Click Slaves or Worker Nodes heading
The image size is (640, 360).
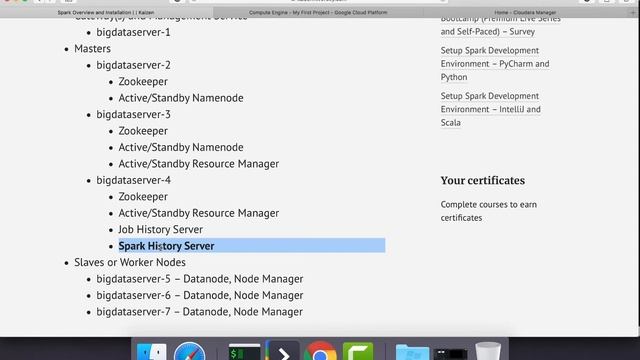130,262
